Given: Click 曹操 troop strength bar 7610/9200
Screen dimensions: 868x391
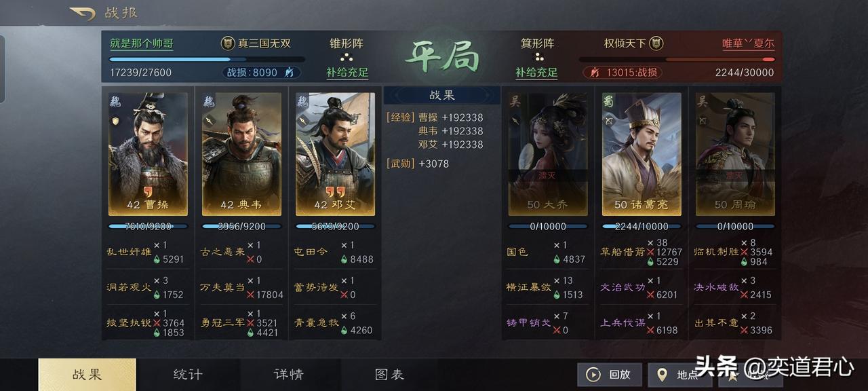Looking at the screenshot, I should pyautogui.click(x=148, y=226).
